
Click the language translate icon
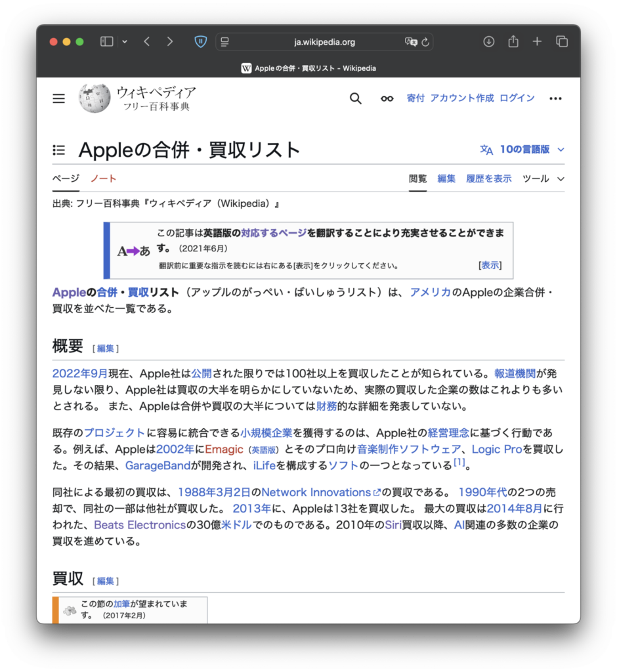486,150
